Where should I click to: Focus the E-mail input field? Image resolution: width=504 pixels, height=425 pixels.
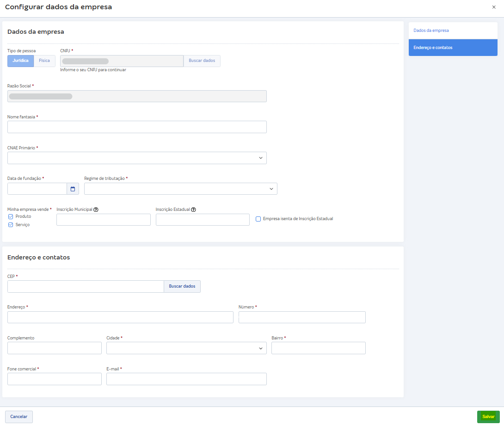click(186, 379)
